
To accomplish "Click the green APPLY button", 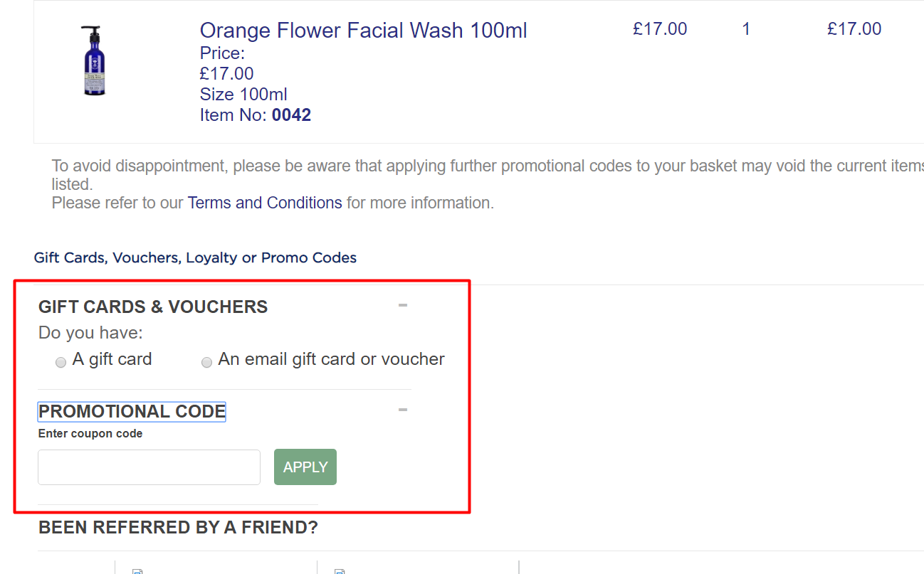I will tap(305, 467).
